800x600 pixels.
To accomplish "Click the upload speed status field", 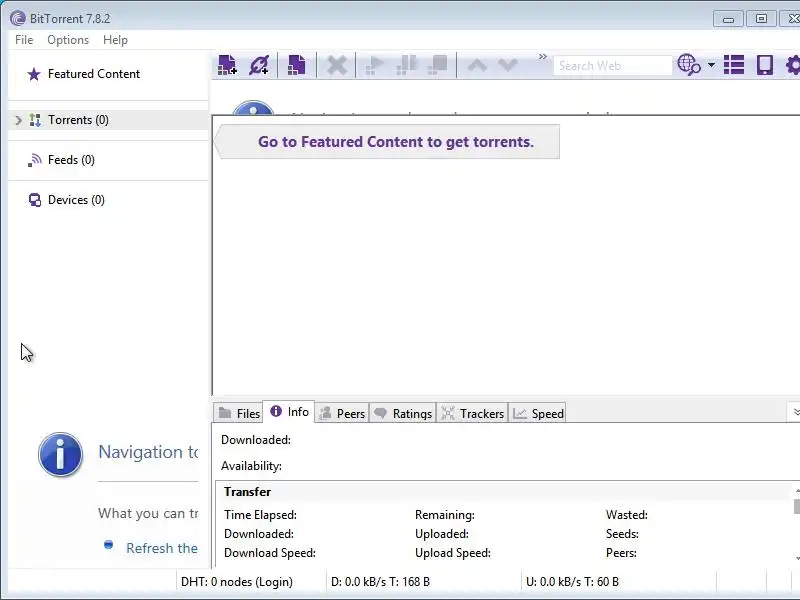I will [572, 582].
